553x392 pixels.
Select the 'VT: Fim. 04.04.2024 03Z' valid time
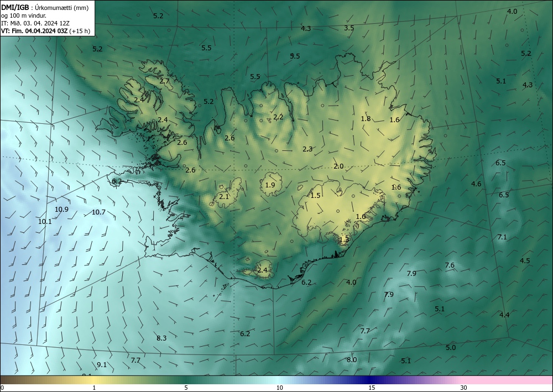tap(34, 31)
